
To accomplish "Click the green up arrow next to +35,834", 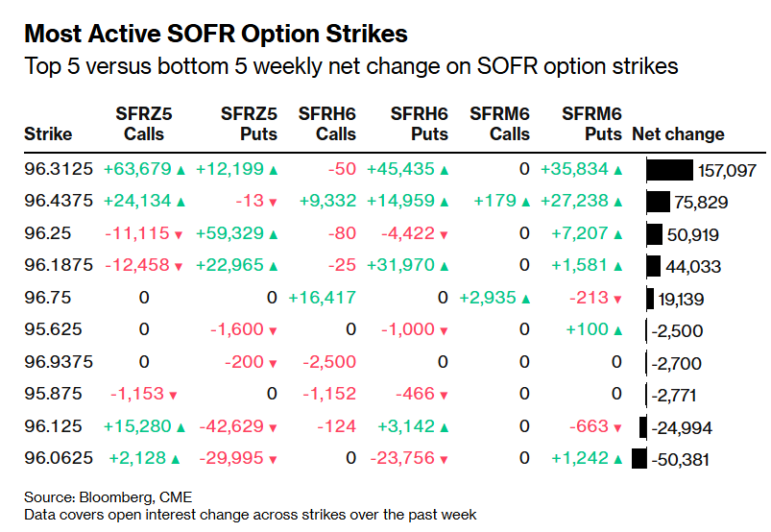I will pyautogui.click(x=616, y=170).
